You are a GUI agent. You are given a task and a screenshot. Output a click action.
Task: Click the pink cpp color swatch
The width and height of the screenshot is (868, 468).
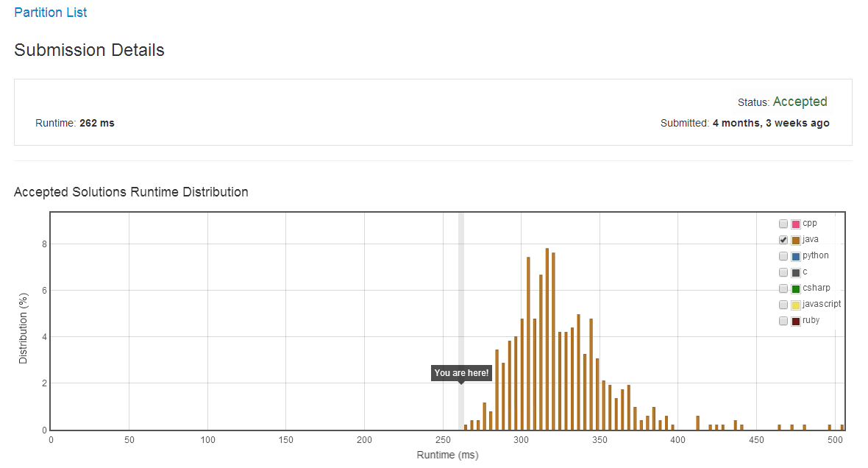(796, 224)
